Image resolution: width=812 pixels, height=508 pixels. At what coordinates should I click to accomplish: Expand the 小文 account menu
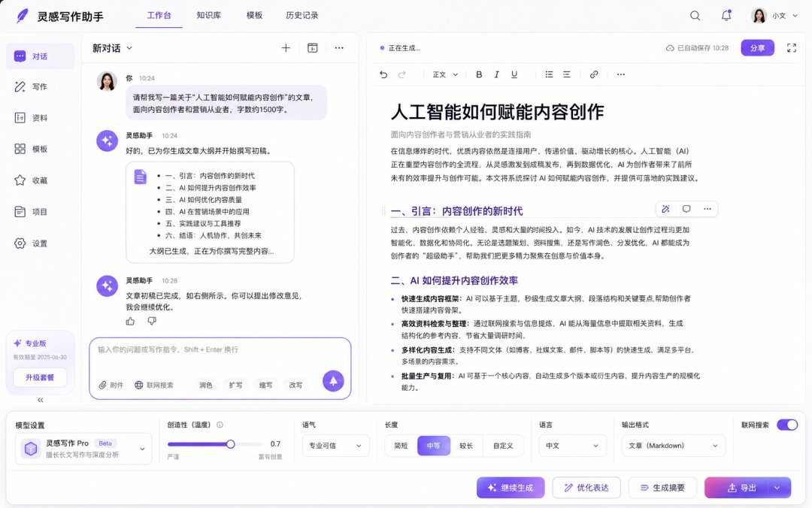[795, 16]
